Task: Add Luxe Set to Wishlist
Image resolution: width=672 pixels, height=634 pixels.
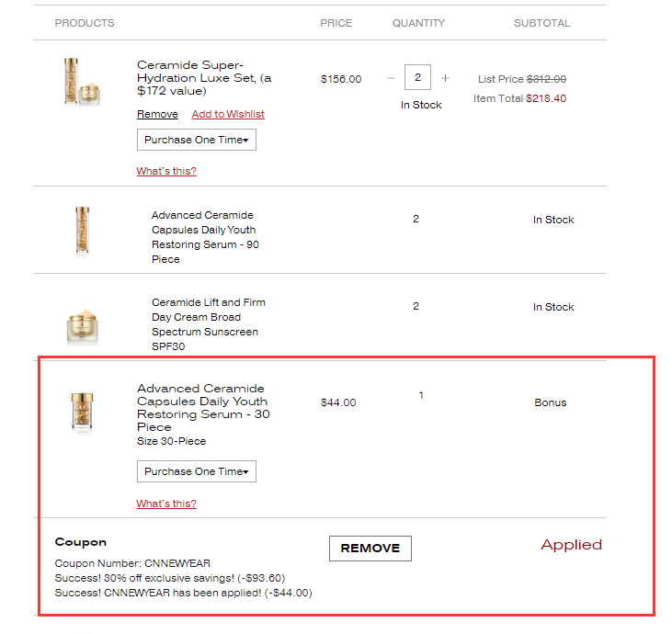Action: pyautogui.click(x=228, y=114)
